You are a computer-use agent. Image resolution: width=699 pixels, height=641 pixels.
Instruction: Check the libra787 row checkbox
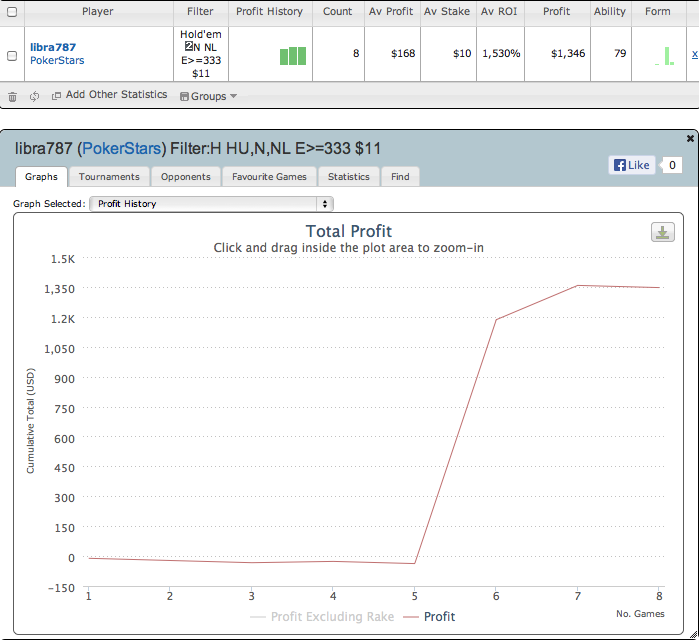12,56
